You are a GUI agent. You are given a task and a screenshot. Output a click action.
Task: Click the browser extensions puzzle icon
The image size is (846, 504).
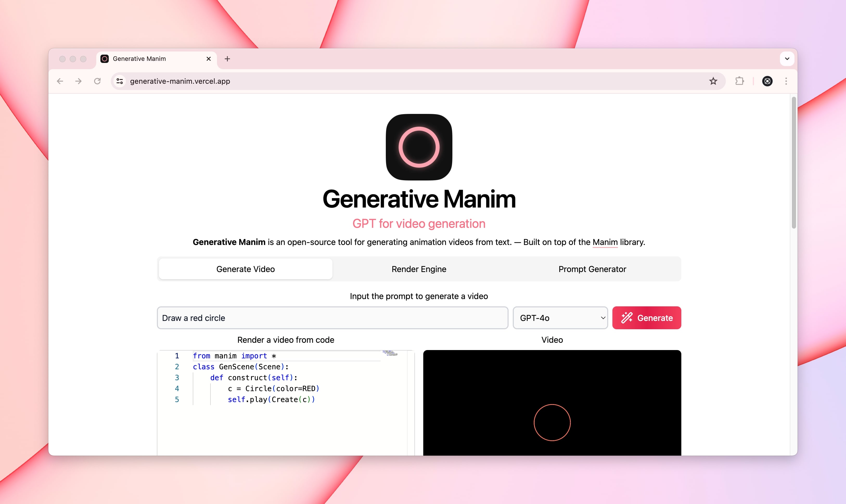pos(740,81)
